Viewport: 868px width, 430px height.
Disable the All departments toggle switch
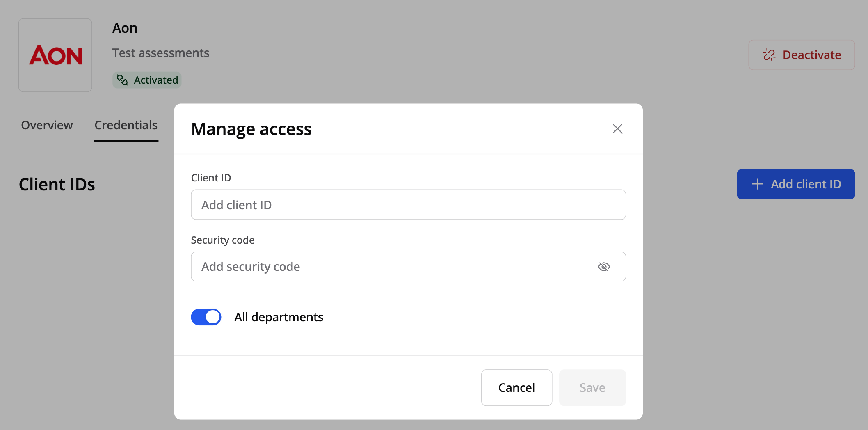coord(206,317)
